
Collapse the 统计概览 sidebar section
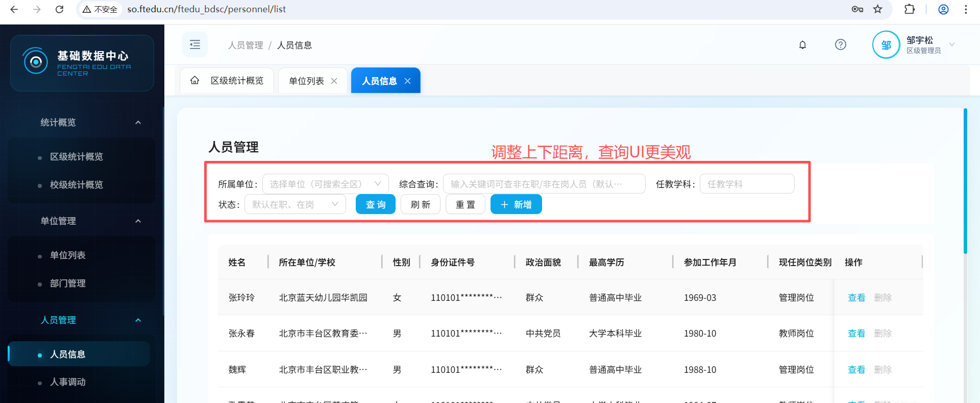pyautogui.click(x=138, y=123)
